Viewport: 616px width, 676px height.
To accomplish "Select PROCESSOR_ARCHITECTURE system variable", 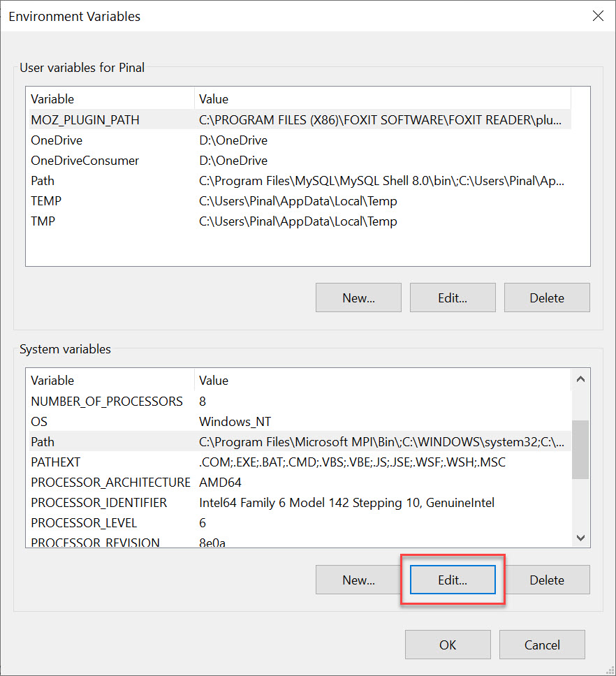I will pos(300,482).
